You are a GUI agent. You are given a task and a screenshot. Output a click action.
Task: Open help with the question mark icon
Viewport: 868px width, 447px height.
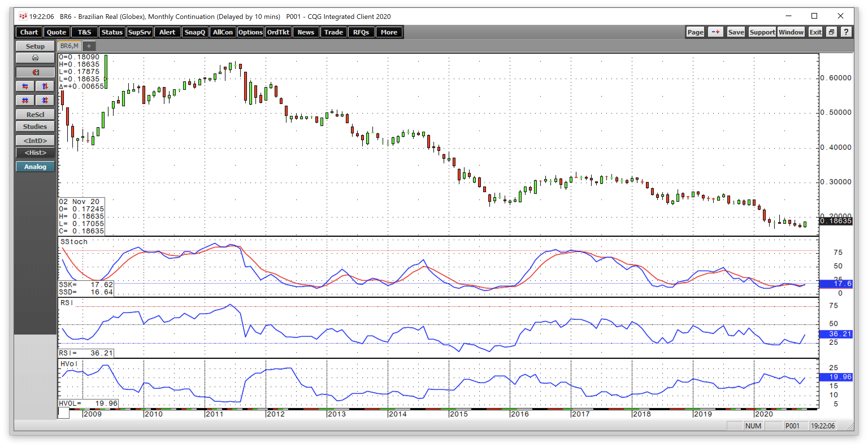846,32
